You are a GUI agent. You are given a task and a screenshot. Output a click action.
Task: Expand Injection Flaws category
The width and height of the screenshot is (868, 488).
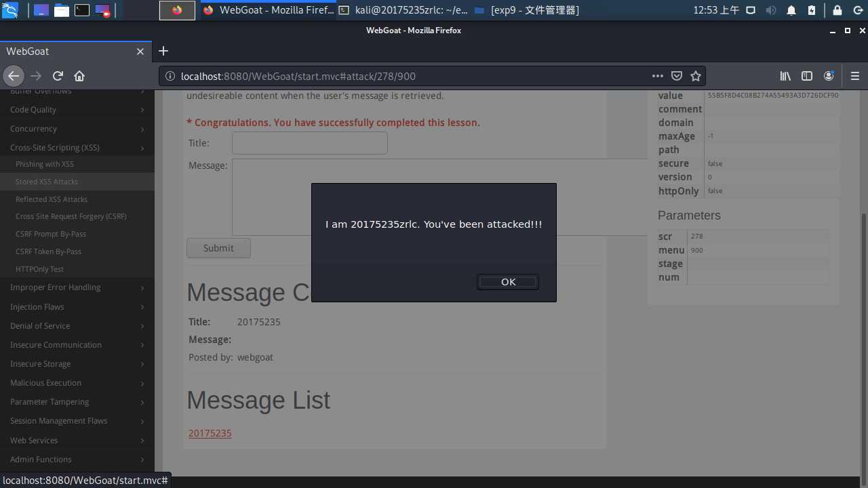coord(77,307)
